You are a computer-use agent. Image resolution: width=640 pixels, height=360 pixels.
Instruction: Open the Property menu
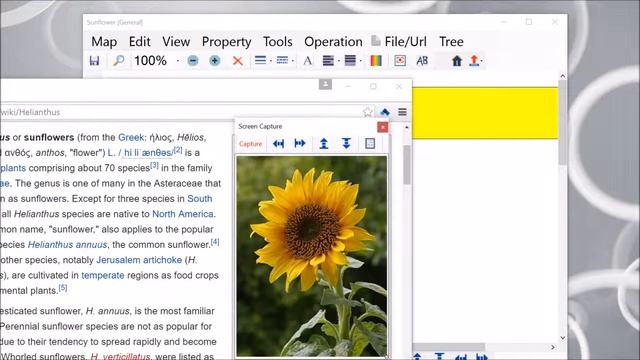(227, 42)
